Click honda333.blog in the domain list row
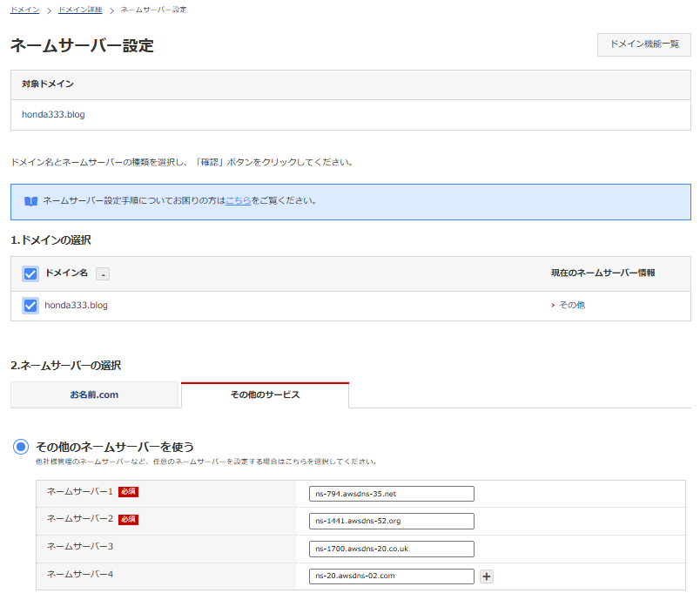The height and width of the screenshot is (600, 700). tap(77, 306)
